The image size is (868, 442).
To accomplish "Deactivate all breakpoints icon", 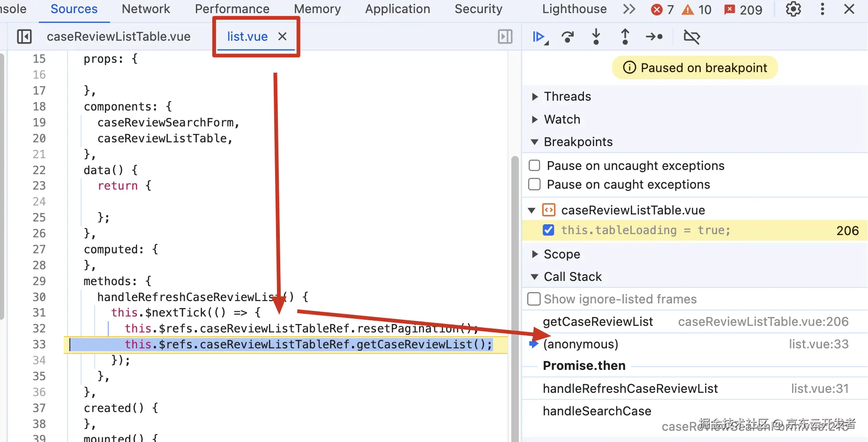I will [691, 37].
